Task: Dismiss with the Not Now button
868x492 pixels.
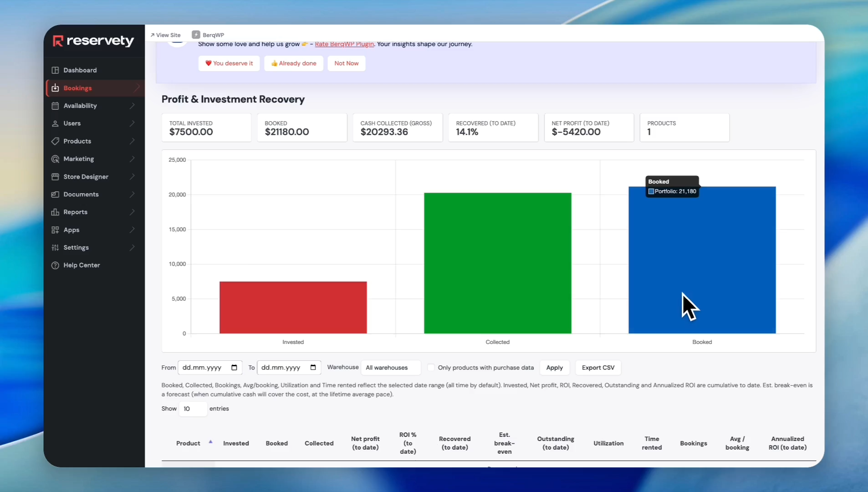Action: [x=347, y=63]
